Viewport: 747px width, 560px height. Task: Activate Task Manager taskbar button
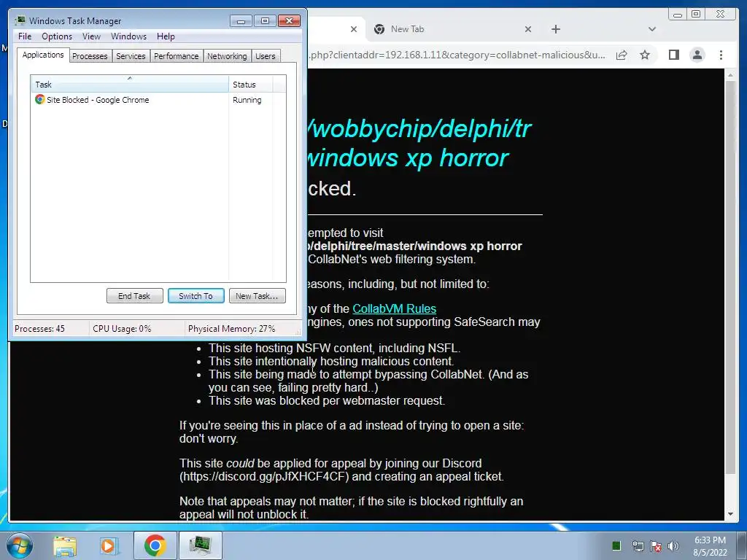[x=200, y=545]
